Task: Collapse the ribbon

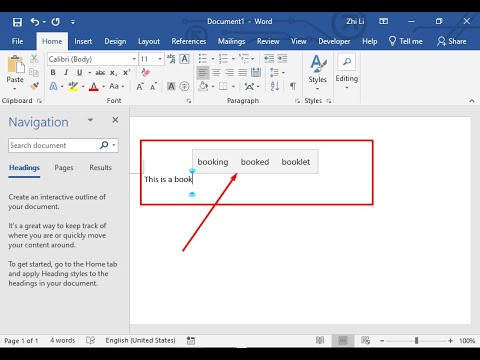Action: click(472, 101)
